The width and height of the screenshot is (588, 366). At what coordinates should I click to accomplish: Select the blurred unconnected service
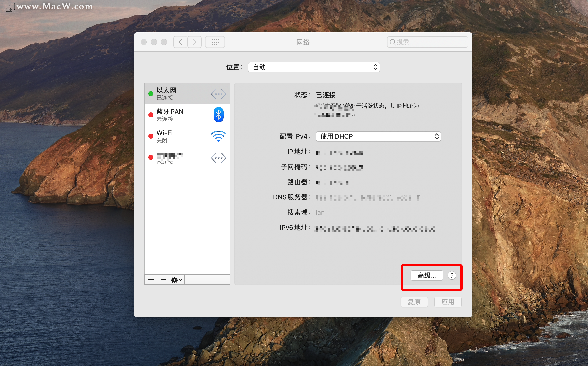point(177,158)
